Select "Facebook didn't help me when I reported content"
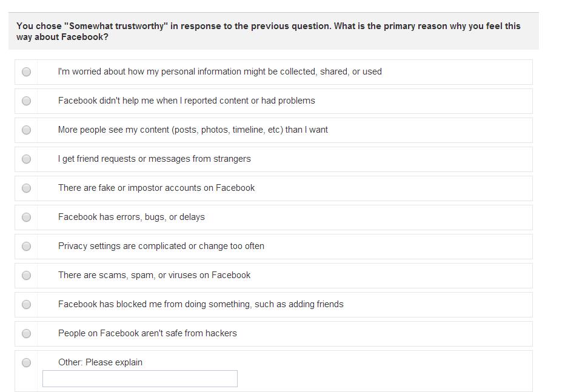The height and width of the screenshot is (392, 565). [x=26, y=101]
